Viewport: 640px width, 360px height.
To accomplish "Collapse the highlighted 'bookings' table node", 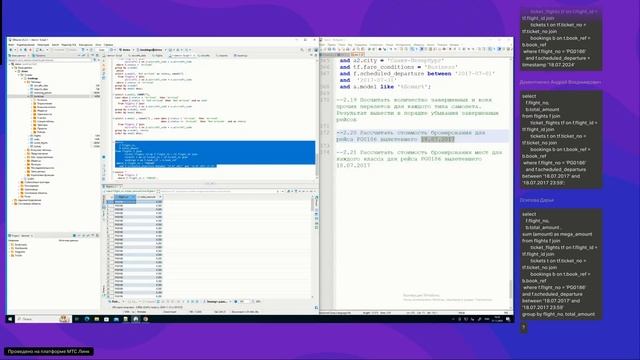I will coord(28,96).
